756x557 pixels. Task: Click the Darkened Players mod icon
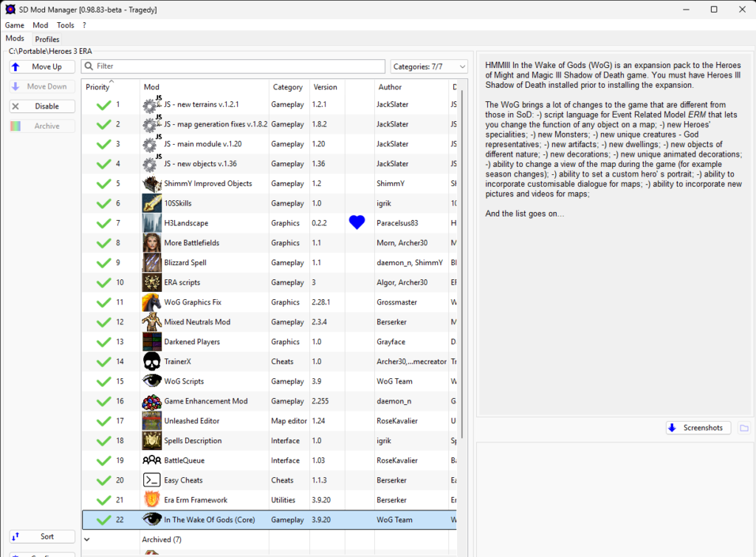click(x=152, y=342)
